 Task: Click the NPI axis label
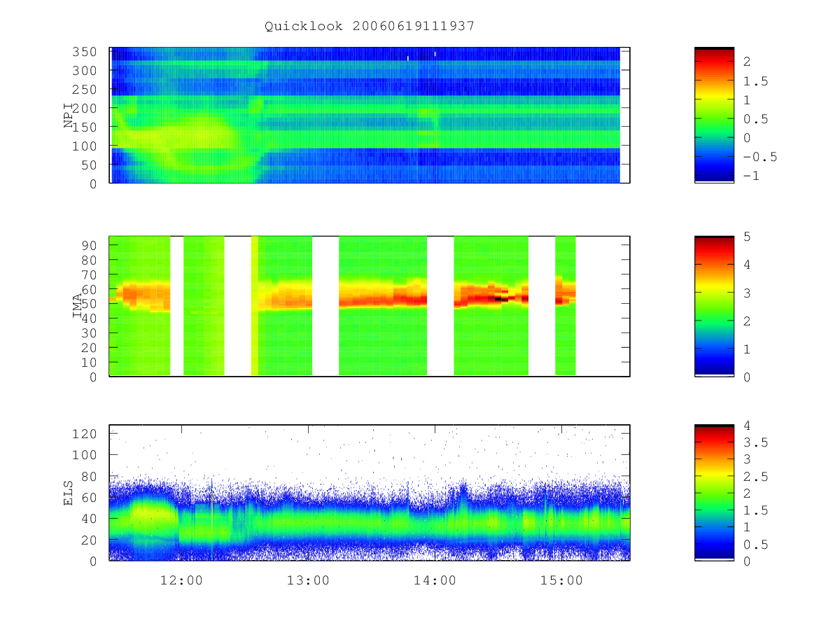[x=69, y=115]
